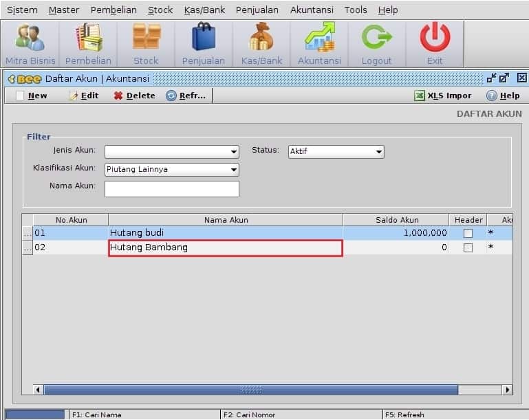Click the scroll right arrow

(507, 390)
